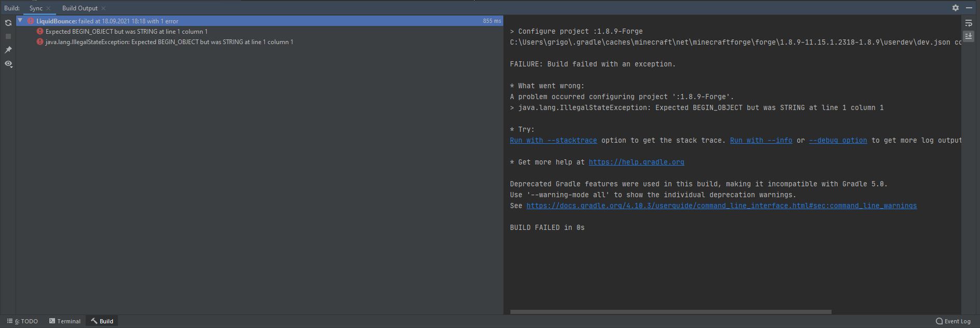Hide the Build tool window
Viewport: 980px width, 328px height.
coord(969,8)
